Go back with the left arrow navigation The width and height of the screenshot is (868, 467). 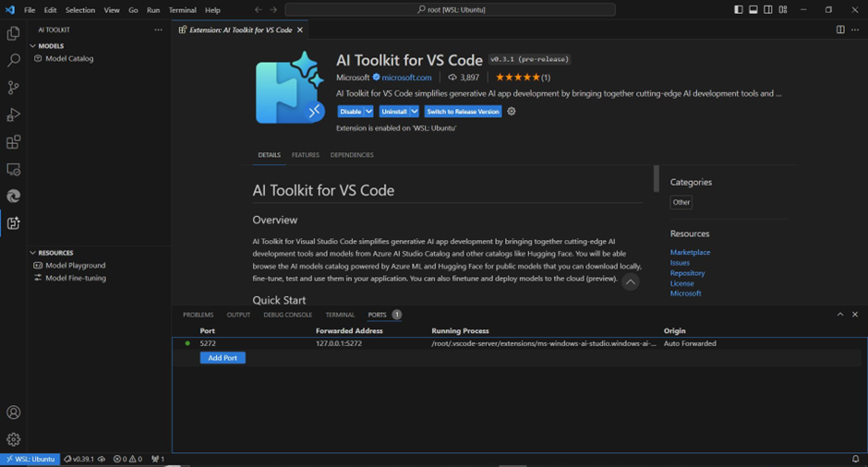259,10
